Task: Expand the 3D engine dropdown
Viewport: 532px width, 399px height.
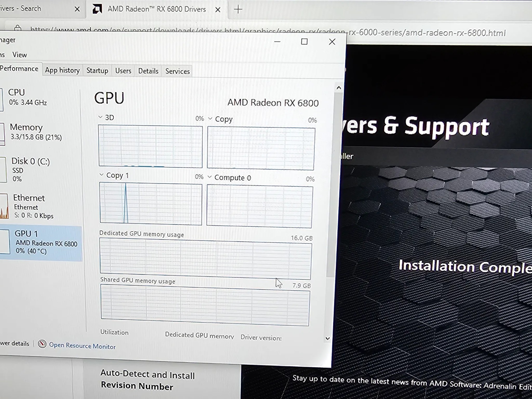Action: [100, 117]
